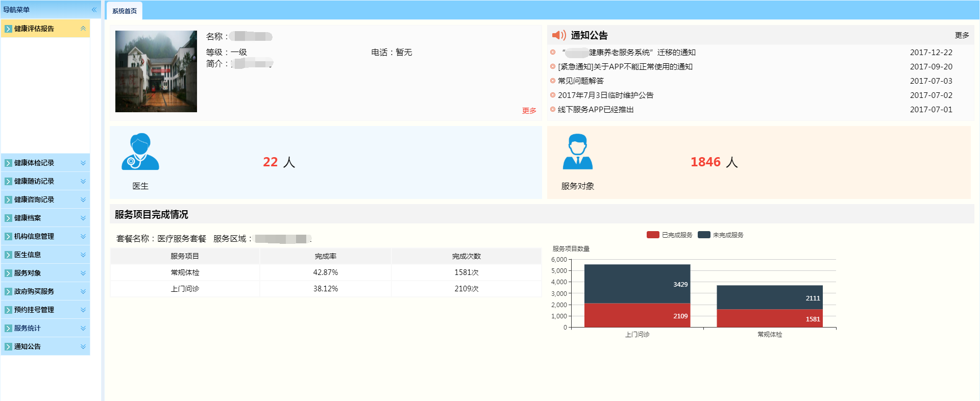Click the doctor stethoscope icon
980x401 pixels.
point(140,152)
